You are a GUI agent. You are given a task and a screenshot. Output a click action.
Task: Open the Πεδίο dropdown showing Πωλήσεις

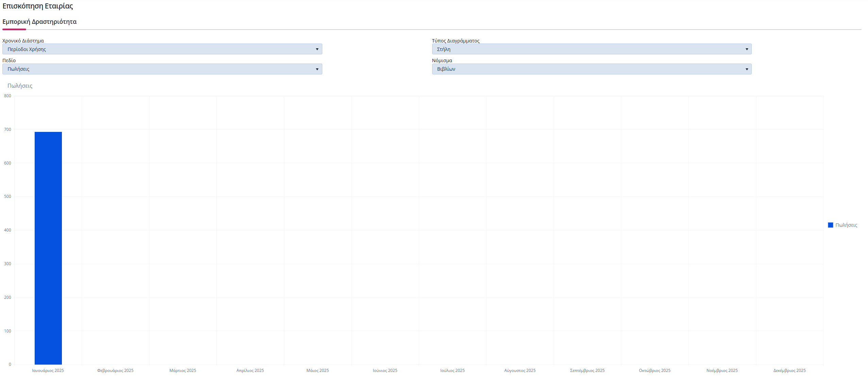point(162,69)
